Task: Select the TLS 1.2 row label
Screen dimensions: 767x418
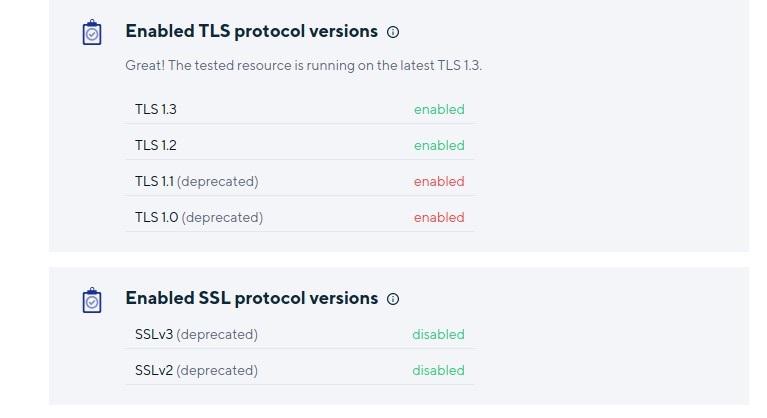Action: [x=156, y=146]
